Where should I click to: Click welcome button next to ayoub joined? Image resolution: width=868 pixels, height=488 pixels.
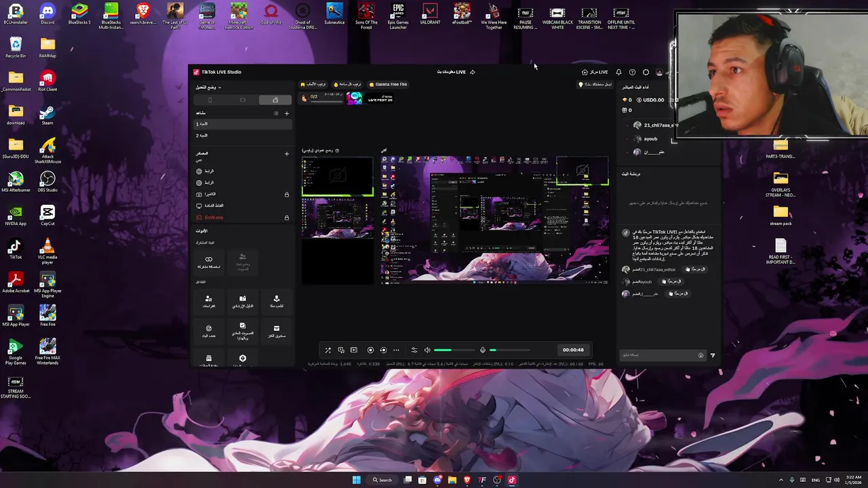671,281
